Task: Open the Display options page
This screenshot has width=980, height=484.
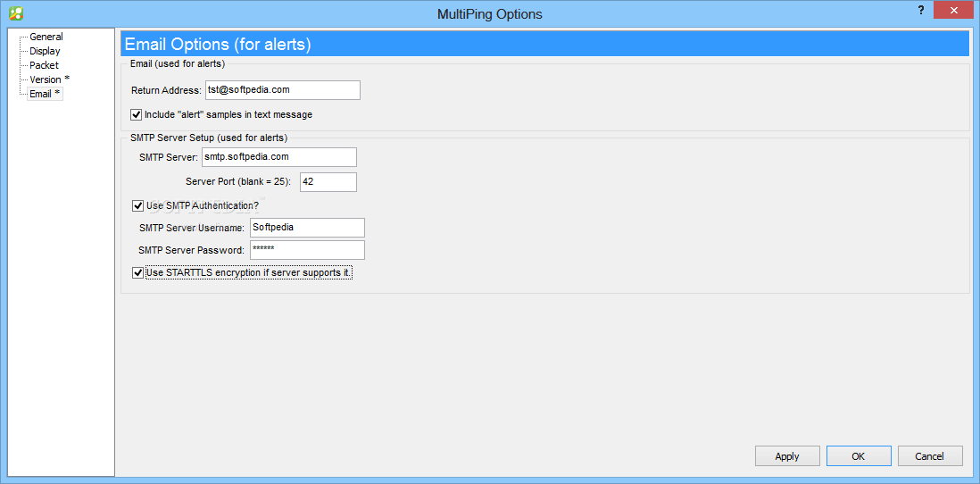Action: click(45, 51)
